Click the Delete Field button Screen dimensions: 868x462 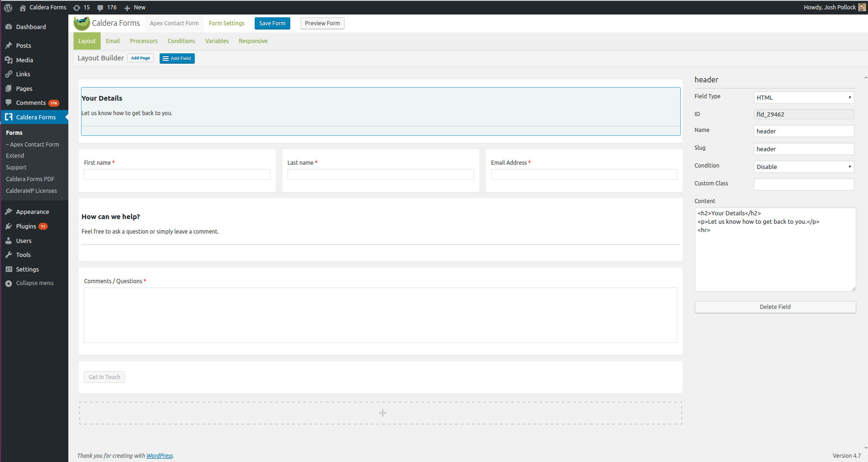click(775, 307)
